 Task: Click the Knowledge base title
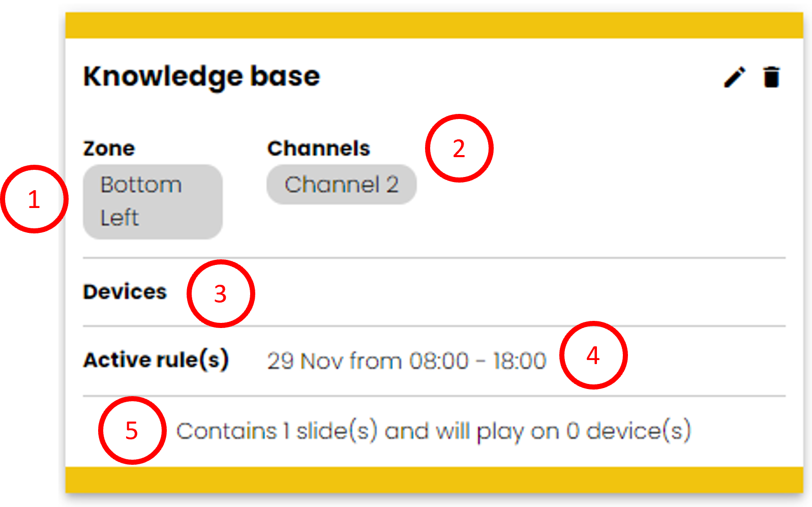click(x=201, y=77)
